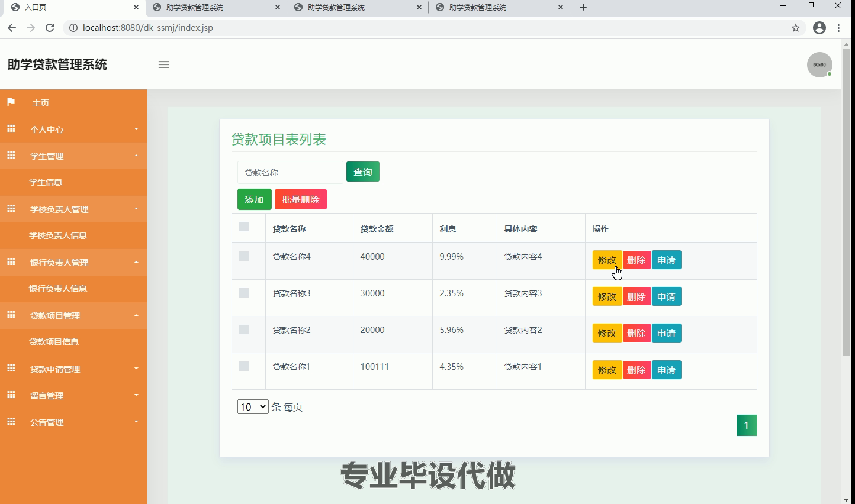Click the 添加 button
Viewport: 855px width, 504px height.
[254, 199]
